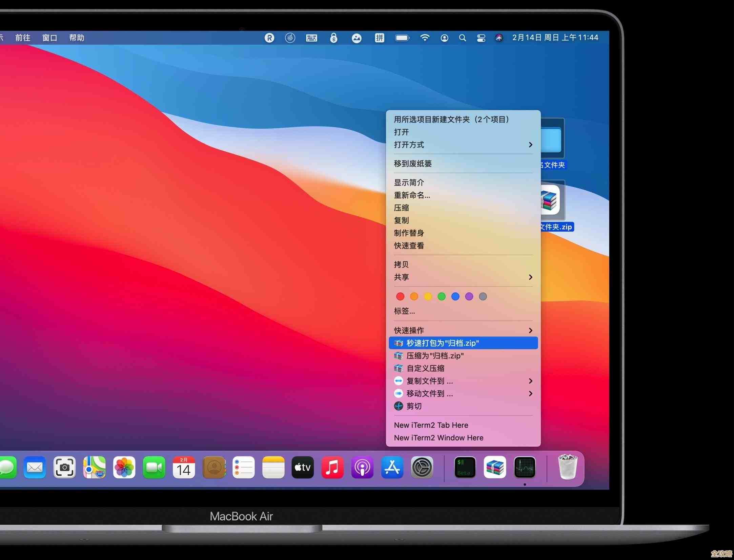734x560 pixels.
Task: Apply the red color tag
Action: pyautogui.click(x=400, y=297)
